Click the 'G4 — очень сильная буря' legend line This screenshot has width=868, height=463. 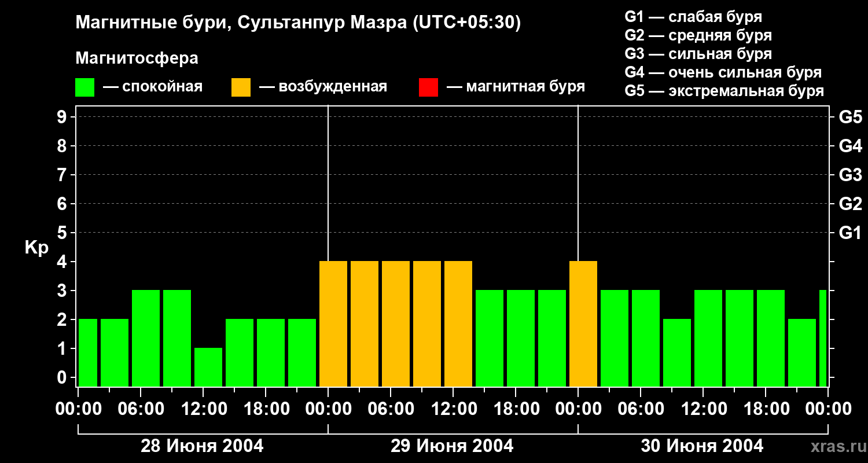[723, 72]
